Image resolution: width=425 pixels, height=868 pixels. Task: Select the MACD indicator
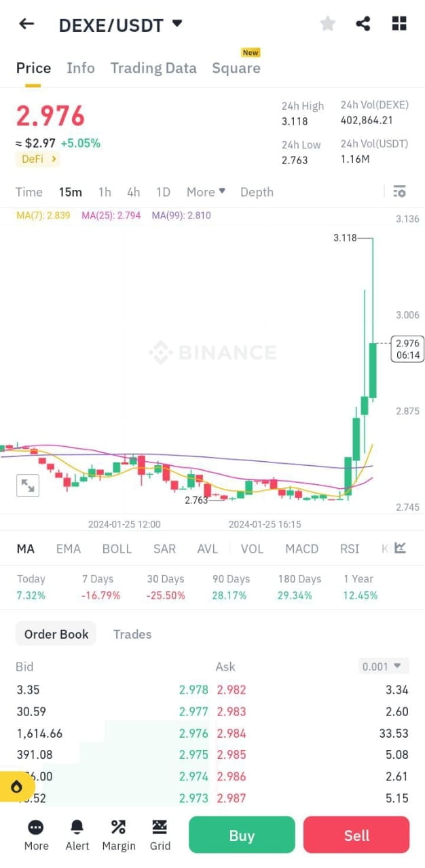(x=301, y=548)
